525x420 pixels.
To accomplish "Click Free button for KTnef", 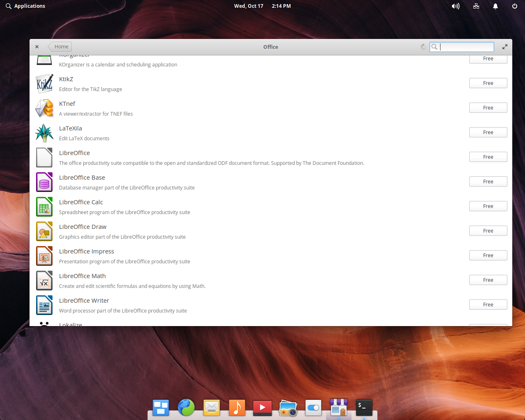I will click(488, 108).
